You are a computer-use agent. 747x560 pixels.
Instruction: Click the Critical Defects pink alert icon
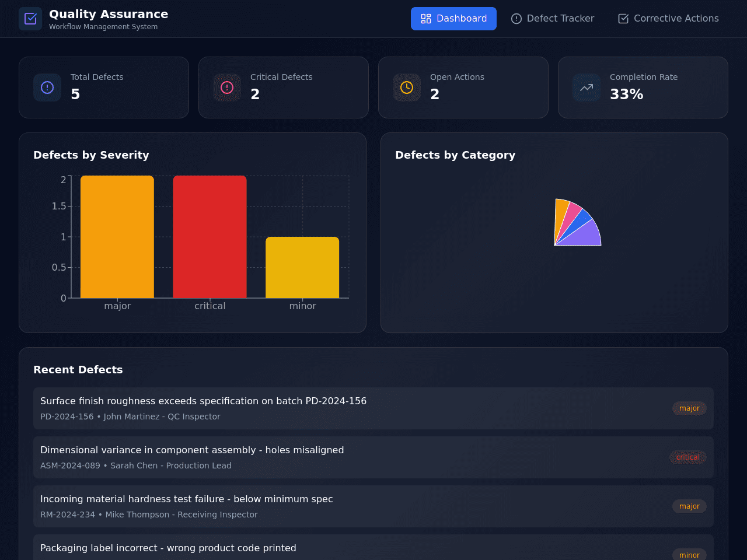(227, 87)
